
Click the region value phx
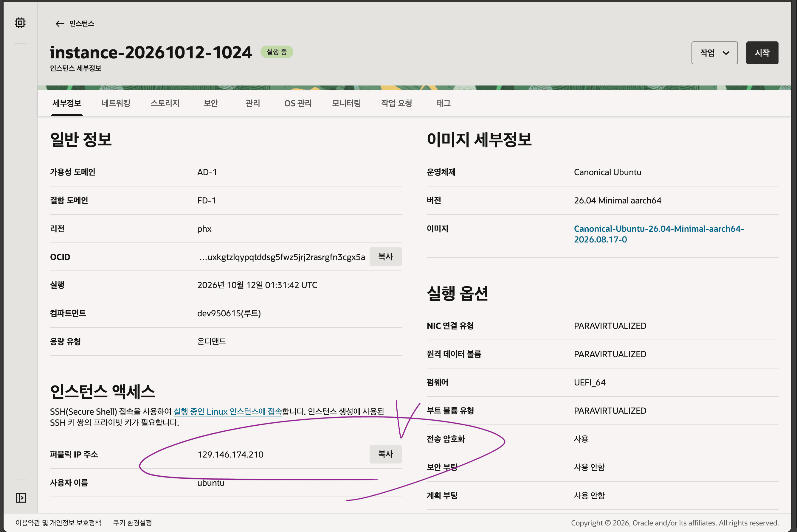(204, 229)
